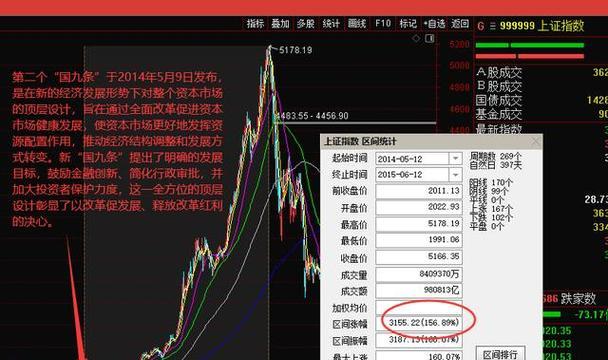Open the 统计 statistics tool
The height and width of the screenshot is (360, 608).
[x=331, y=24]
